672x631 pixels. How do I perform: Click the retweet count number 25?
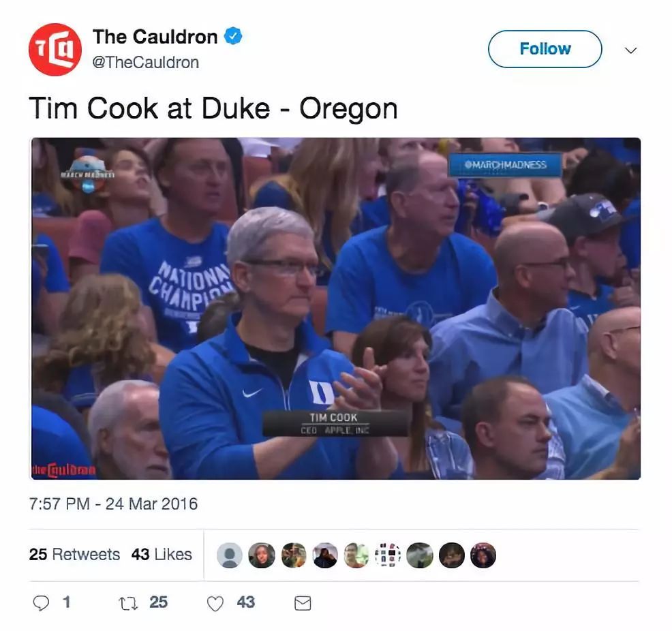click(158, 602)
